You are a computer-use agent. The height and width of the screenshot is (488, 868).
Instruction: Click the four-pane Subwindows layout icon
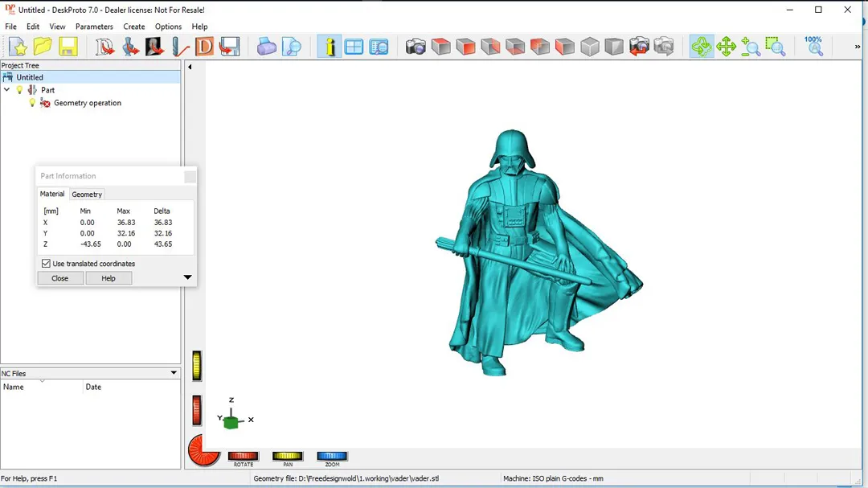(354, 47)
